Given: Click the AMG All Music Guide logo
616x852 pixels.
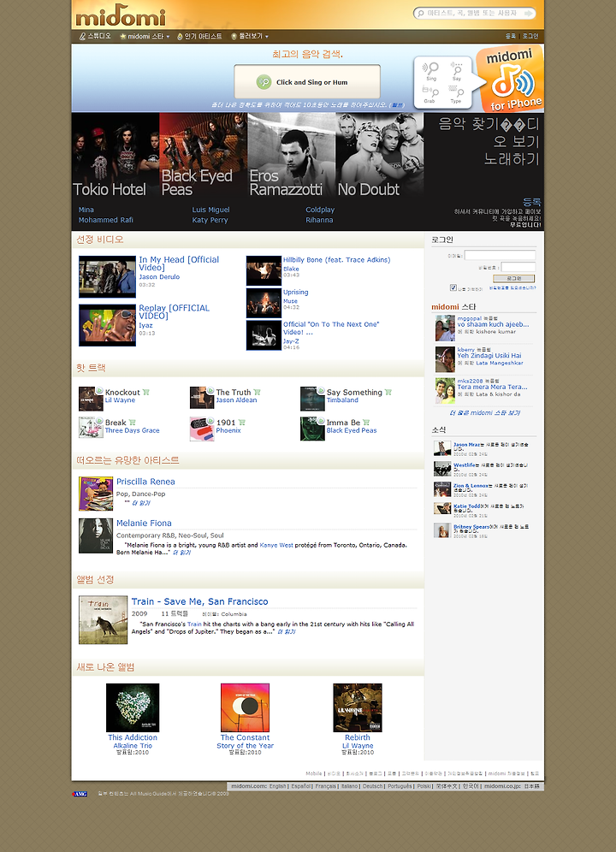Looking at the screenshot, I should tap(80, 794).
